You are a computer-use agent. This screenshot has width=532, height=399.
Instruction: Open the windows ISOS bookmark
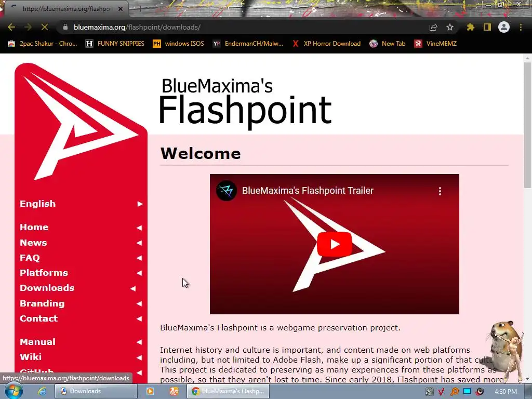(x=179, y=44)
